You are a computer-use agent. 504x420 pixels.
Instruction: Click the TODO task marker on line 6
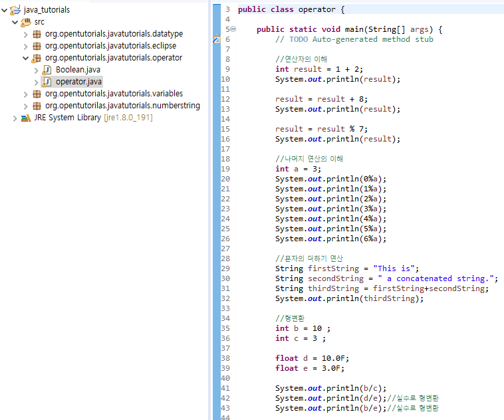coord(216,39)
